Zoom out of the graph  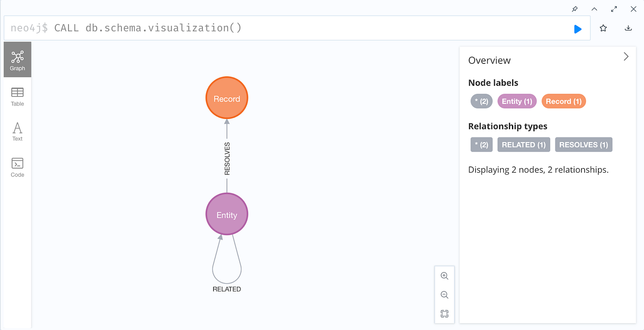pyautogui.click(x=444, y=295)
